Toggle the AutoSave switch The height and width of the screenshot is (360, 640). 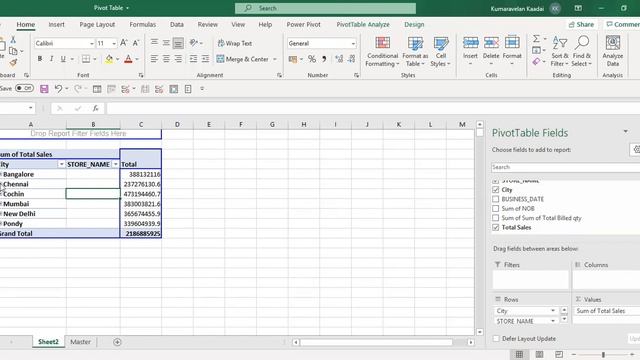pos(24,88)
